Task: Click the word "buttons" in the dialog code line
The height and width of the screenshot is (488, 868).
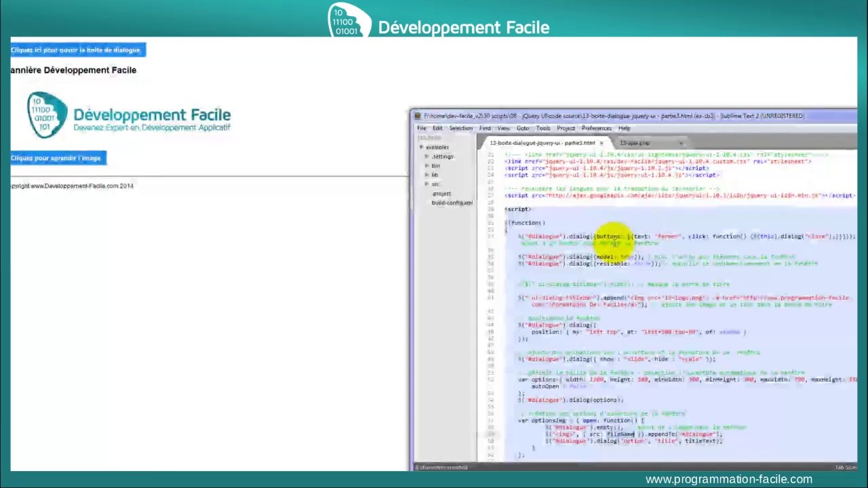Action: pyautogui.click(x=608, y=237)
